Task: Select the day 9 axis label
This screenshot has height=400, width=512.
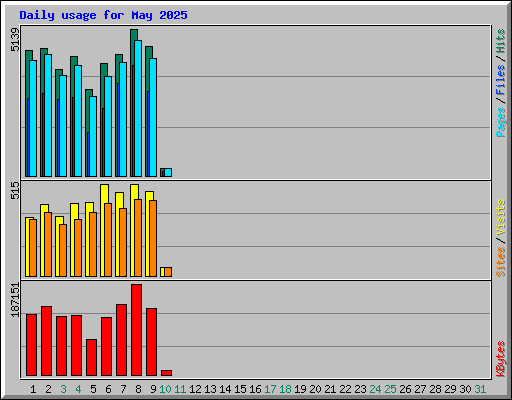Action: (x=153, y=389)
